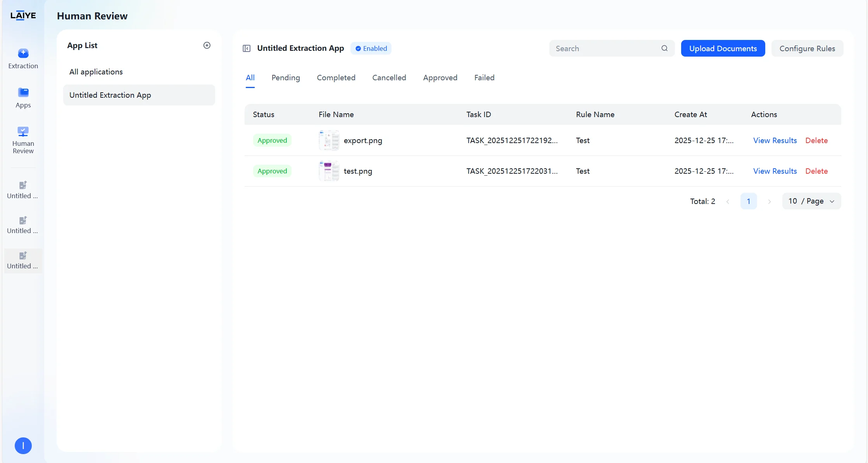Click Rule Name Test in test.png row

pos(583,171)
